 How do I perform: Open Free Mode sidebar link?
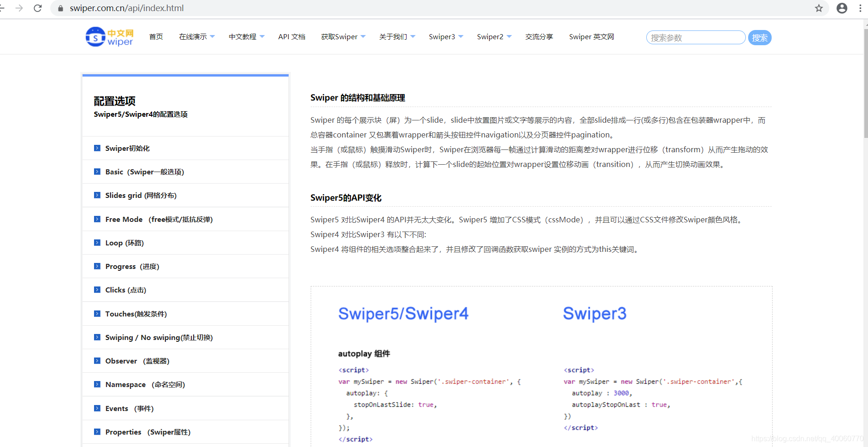pyautogui.click(x=159, y=219)
